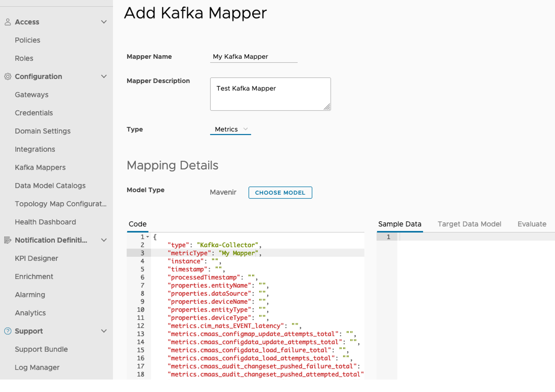Open the Type Metrics dropdown
The width and height of the screenshot is (555, 392).
230,129
